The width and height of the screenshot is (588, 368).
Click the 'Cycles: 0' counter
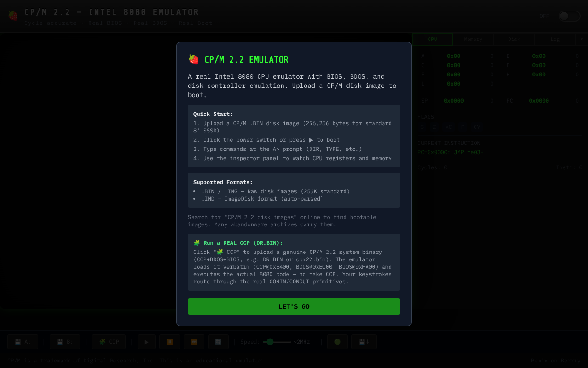[x=432, y=167]
